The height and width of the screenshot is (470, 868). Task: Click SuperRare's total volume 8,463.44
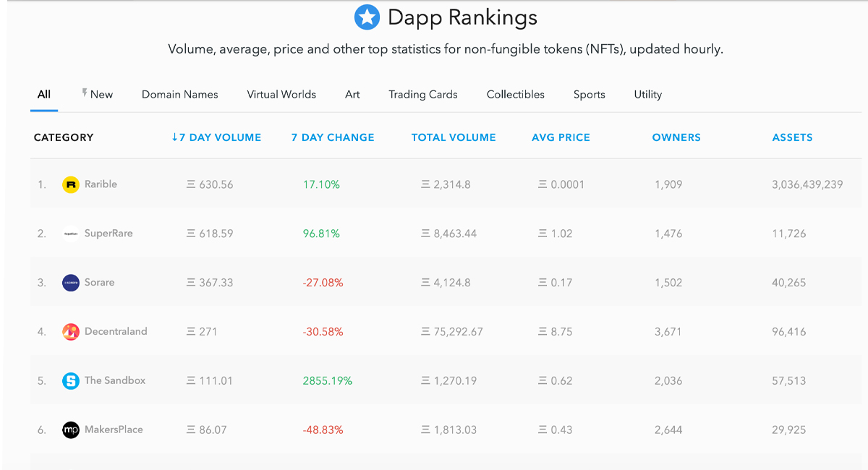(x=448, y=234)
